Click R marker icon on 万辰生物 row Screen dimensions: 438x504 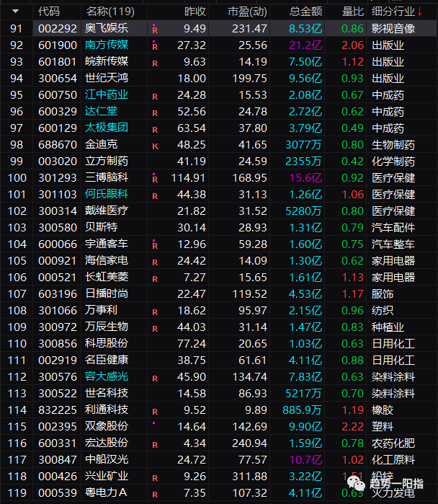pos(155,329)
